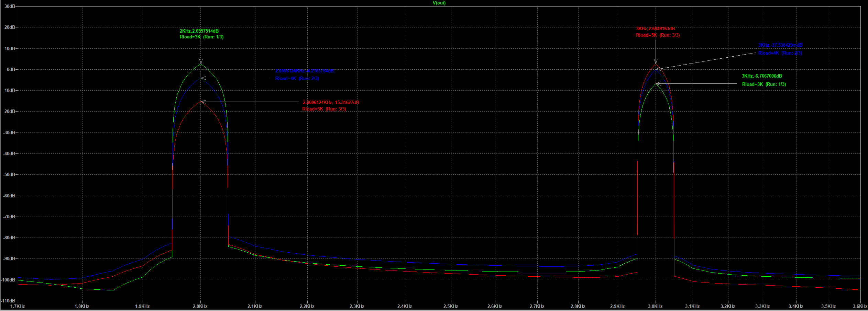Select the red 2.0006124KHz,-15.31627dB annotation label

point(331,103)
